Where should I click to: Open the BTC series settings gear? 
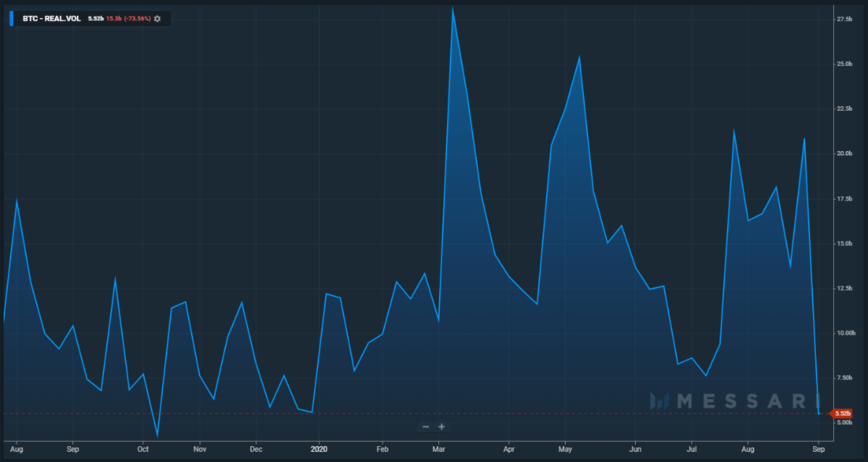(x=158, y=18)
